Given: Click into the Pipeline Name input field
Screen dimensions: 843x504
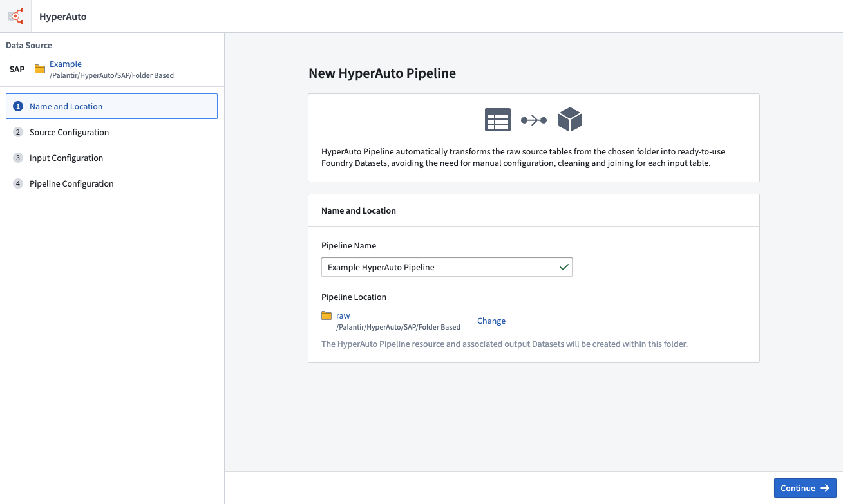Looking at the screenshot, I should click(447, 267).
